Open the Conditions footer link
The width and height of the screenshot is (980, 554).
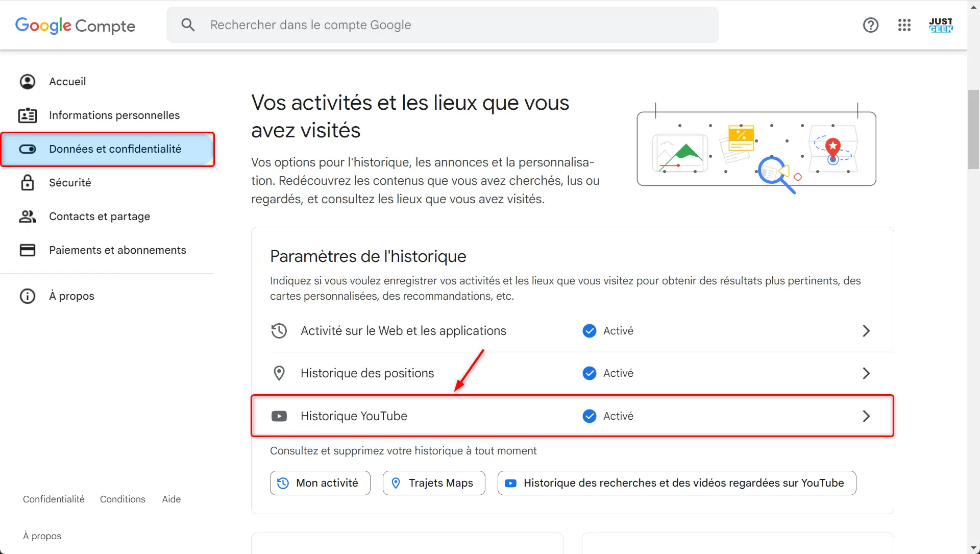(122, 499)
